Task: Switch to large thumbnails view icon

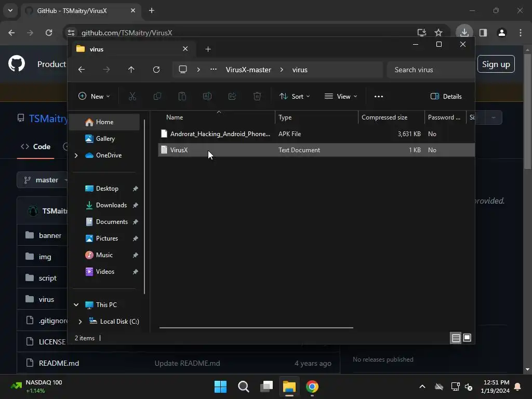Action: tap(467, 338)
